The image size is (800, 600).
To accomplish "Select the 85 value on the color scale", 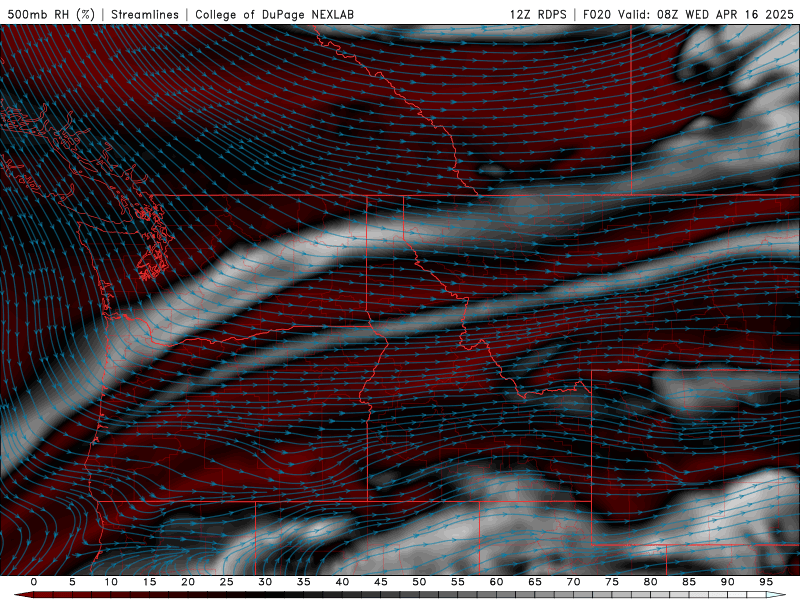I will (x=689, y=582).
